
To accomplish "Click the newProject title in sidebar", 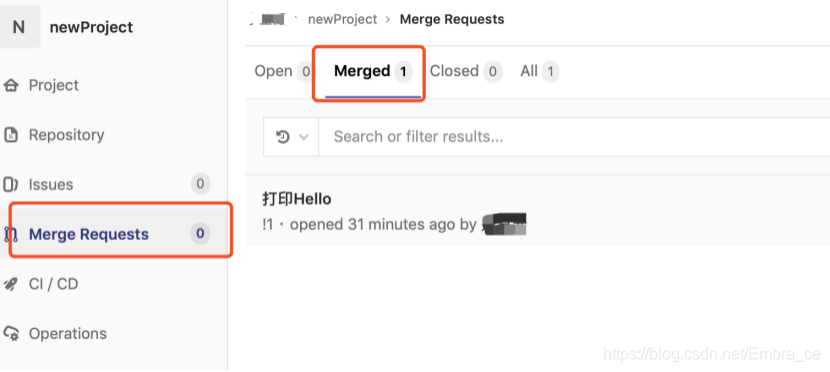I will click(x=92, y=27).
